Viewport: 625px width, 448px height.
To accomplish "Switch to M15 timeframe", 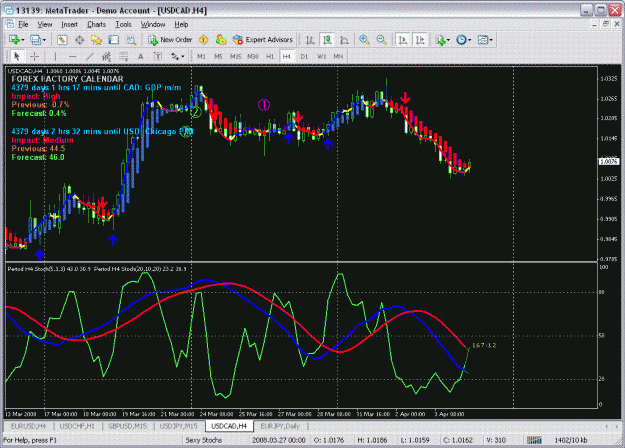I will coord(235,56).
